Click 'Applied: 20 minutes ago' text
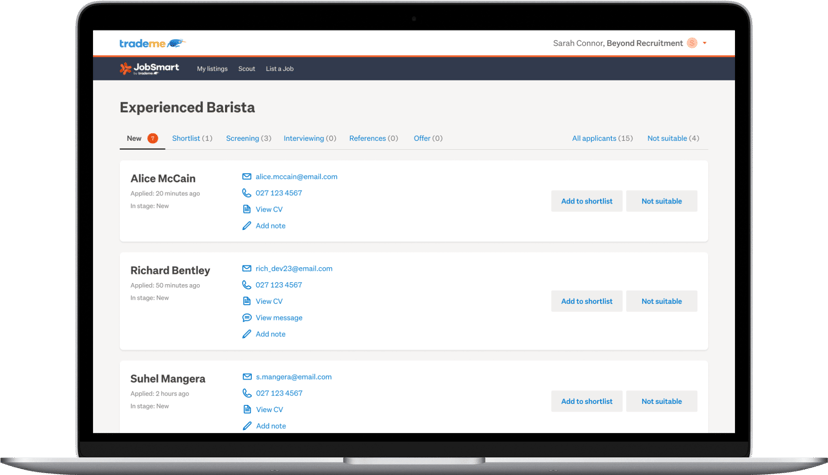This screenshot has width=828, height=475. 165,193
